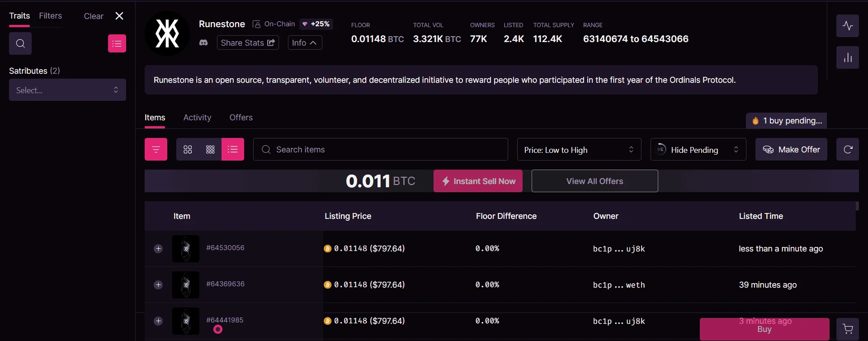868x341 pixels.
Task: Open the Discord icon link under Runestone
Action: pyautogui.click(x=203, y=43)
